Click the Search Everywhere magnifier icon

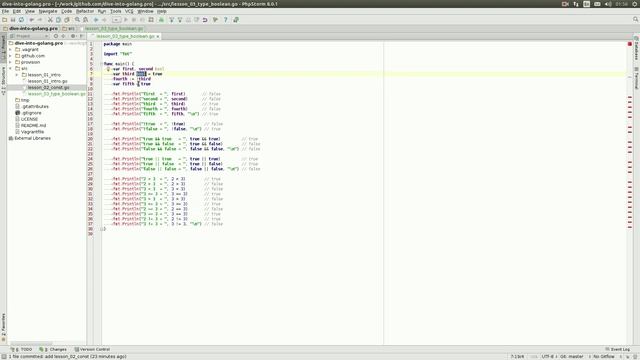pos(636,20)
